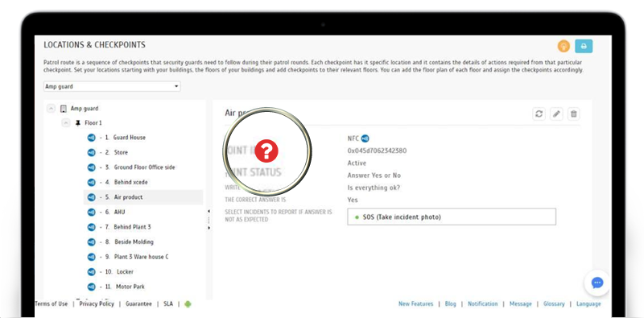Select Guard House checkpoint
The height and width of the screenshot is (318, 644).
[x=129, y=138]
